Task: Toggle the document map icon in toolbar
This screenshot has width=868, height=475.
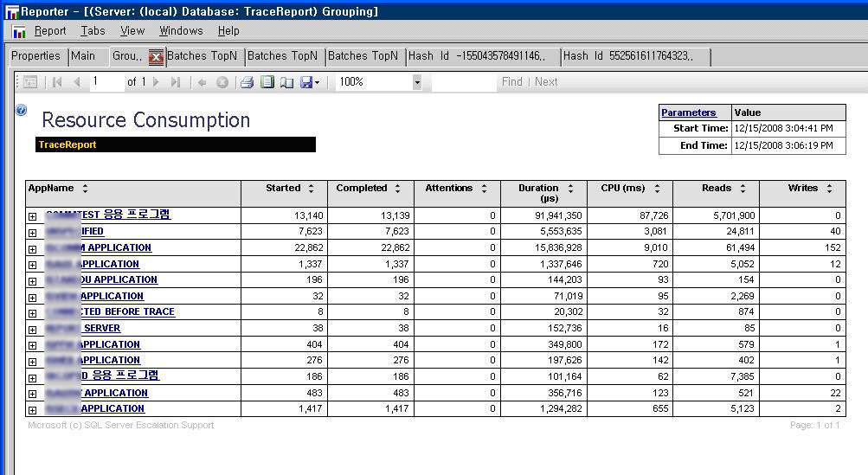Action: click(30, 82)
